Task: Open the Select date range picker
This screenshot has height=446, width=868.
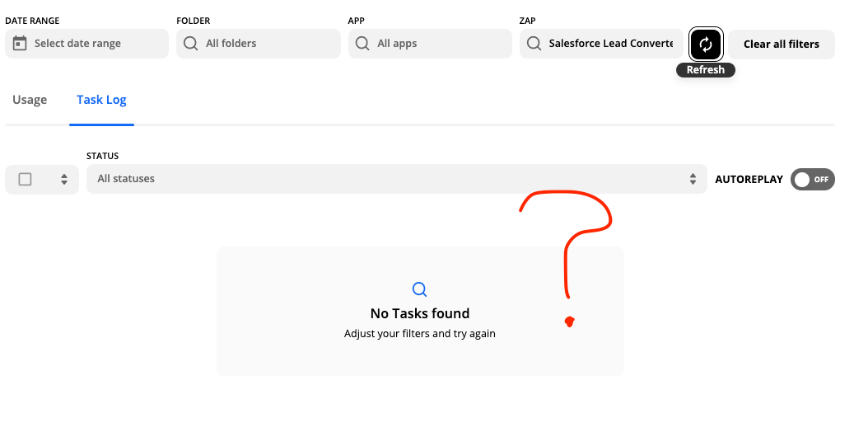Action: (86, 44)
